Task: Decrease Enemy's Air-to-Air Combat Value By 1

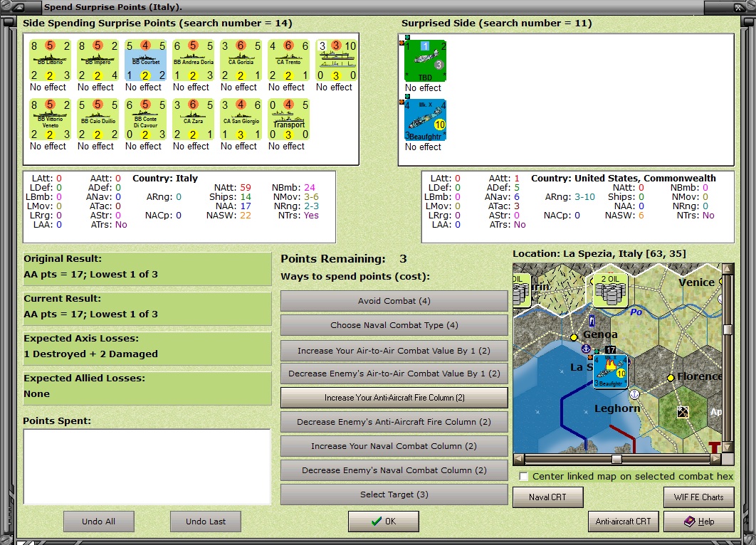Action: [x=394, y=374]
